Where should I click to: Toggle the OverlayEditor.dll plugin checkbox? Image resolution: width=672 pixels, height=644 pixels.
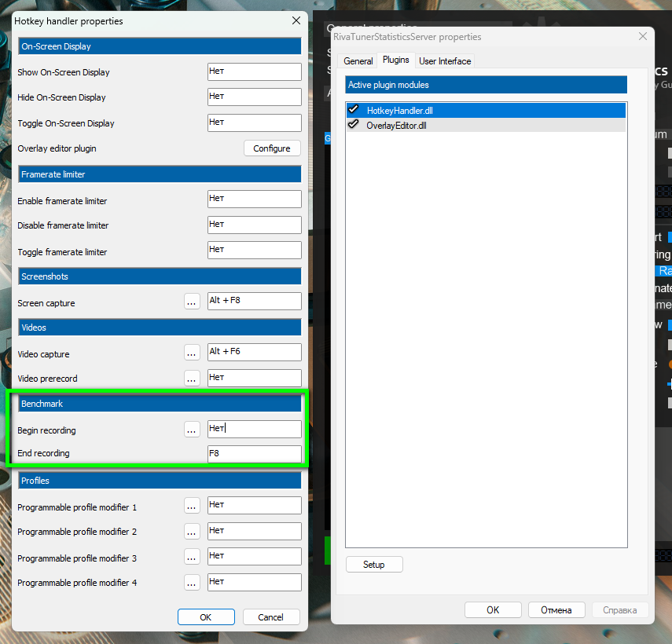[354, 125]
